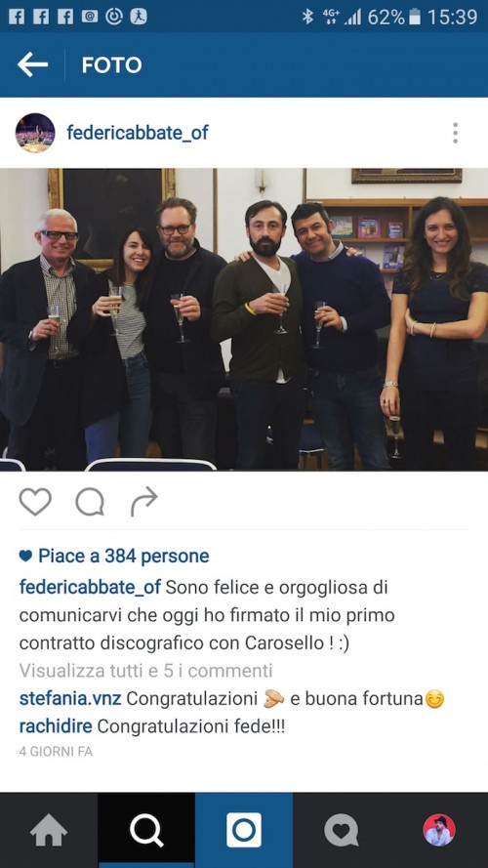
Task: Open the activity heart-bubble tab
Action: (x=342, y=830)
